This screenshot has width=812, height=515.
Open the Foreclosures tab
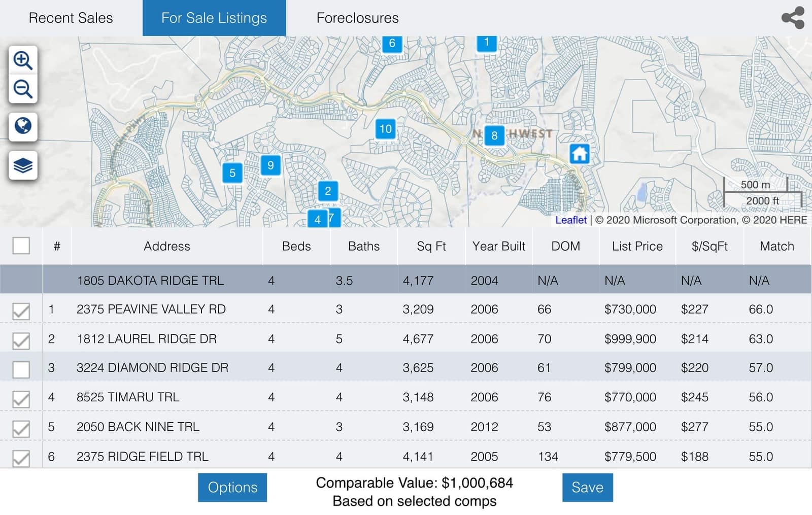tap(357, 18)
